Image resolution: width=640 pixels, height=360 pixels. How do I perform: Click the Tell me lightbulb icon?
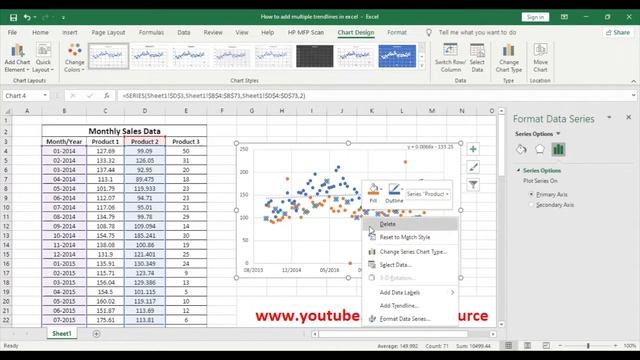(x=429, y=33)
